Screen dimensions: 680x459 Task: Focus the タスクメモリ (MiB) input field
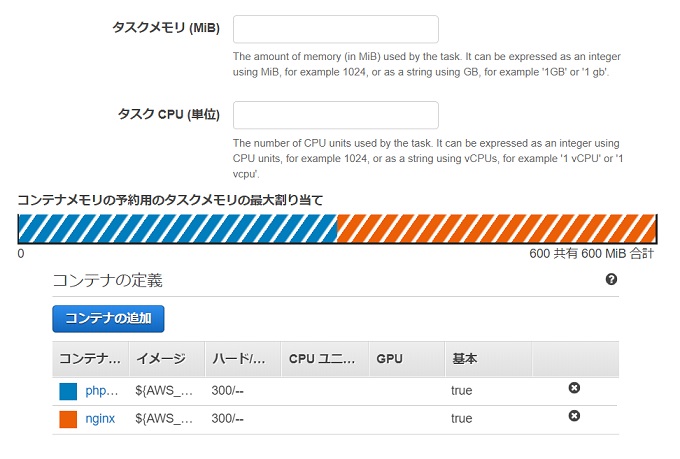(336, 29)
